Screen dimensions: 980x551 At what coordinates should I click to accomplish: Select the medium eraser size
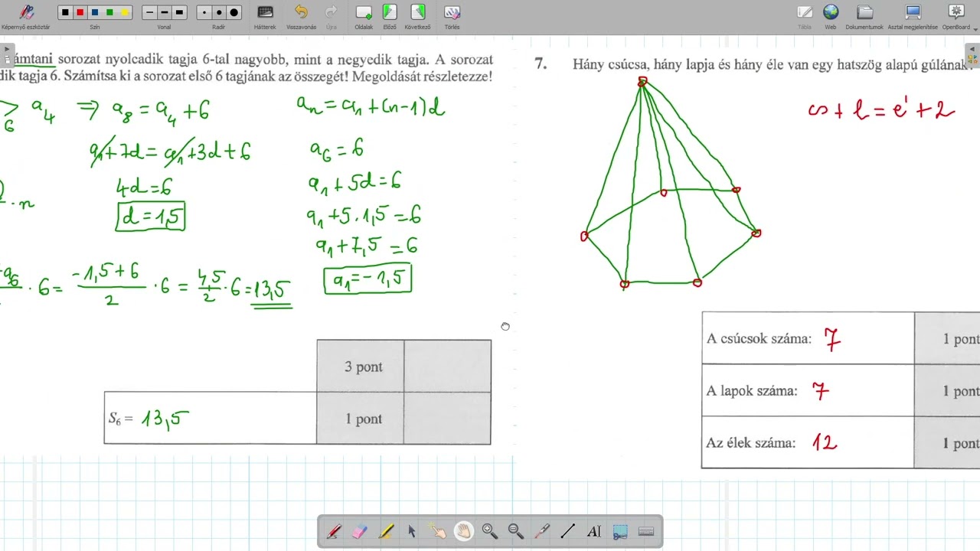219,12
